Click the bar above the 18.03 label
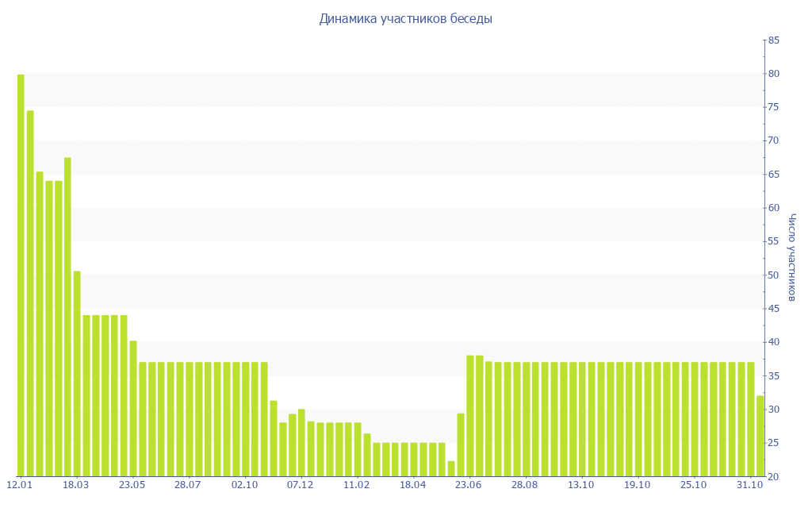Viewport: 812px width, 508px height. coord(77,373)
